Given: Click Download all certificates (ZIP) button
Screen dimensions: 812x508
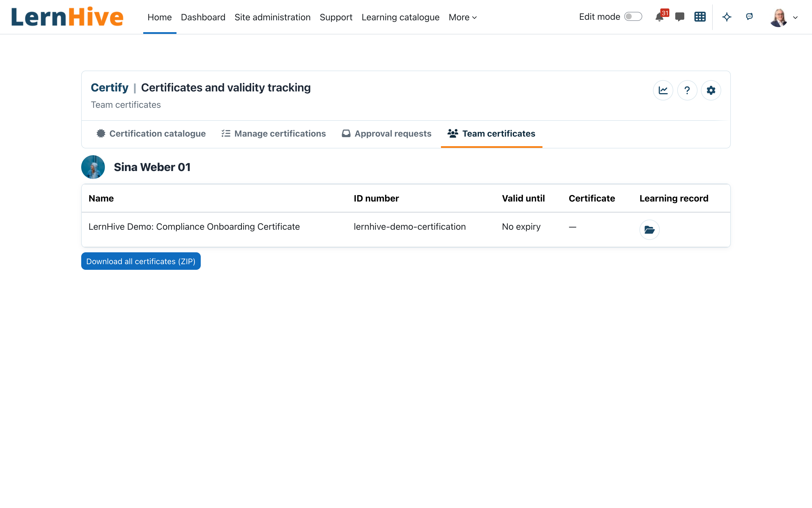Looking at the screenshot, I should coord(141,261).
